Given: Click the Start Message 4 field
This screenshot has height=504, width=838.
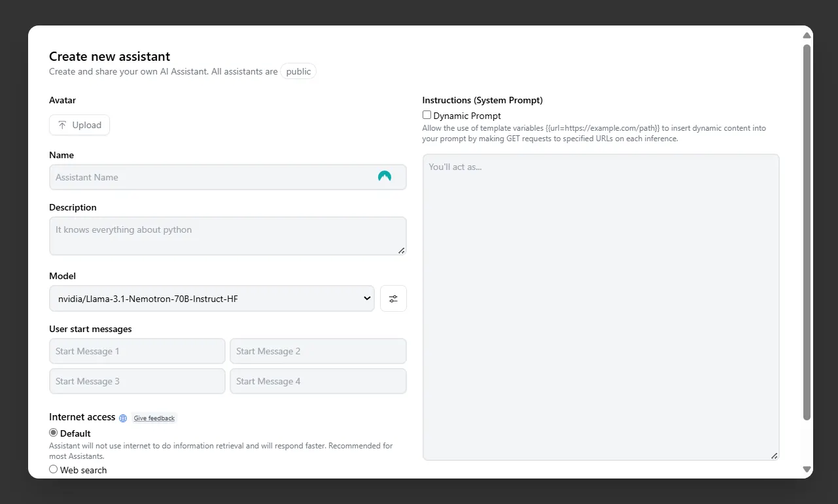Looking at the screenshot, I should (x=318, y=381).
